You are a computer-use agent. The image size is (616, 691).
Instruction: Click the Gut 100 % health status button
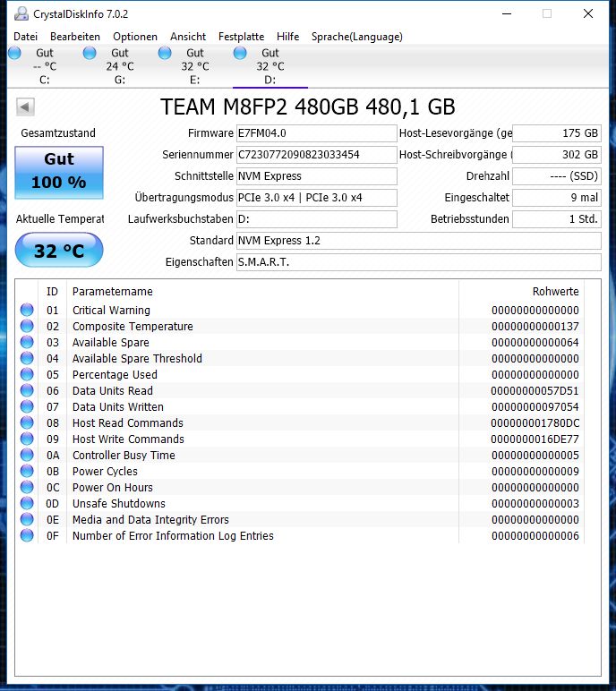tap(59, 173)
